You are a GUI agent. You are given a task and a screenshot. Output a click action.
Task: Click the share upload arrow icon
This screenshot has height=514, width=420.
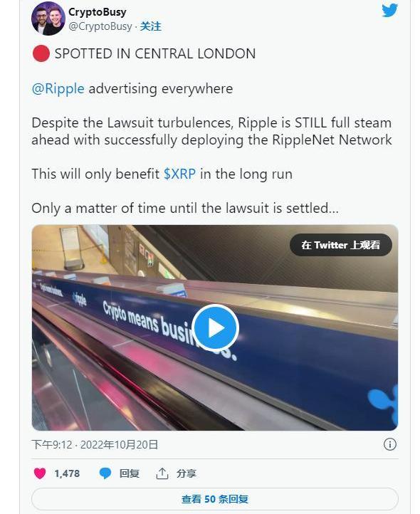tap(162, 473)
